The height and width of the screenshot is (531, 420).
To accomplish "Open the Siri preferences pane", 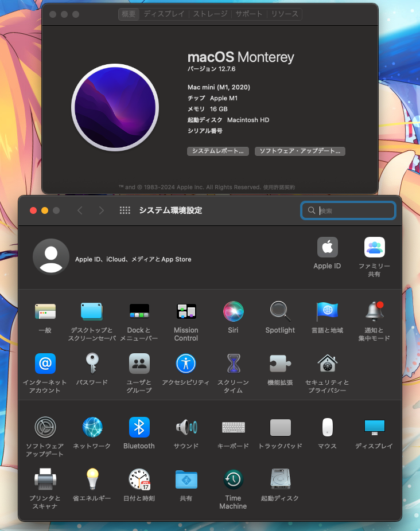I will 233,311.
